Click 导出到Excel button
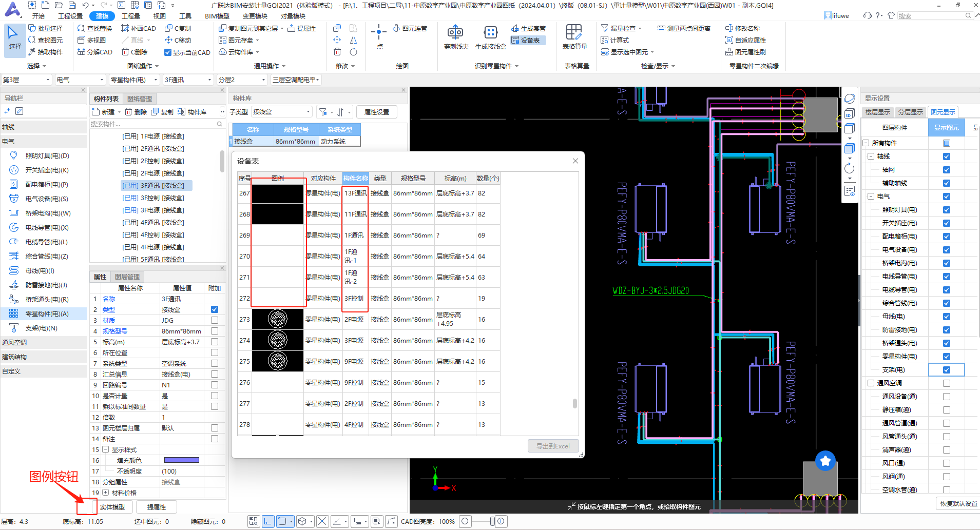Screen dimensions: 980x530 553,446
